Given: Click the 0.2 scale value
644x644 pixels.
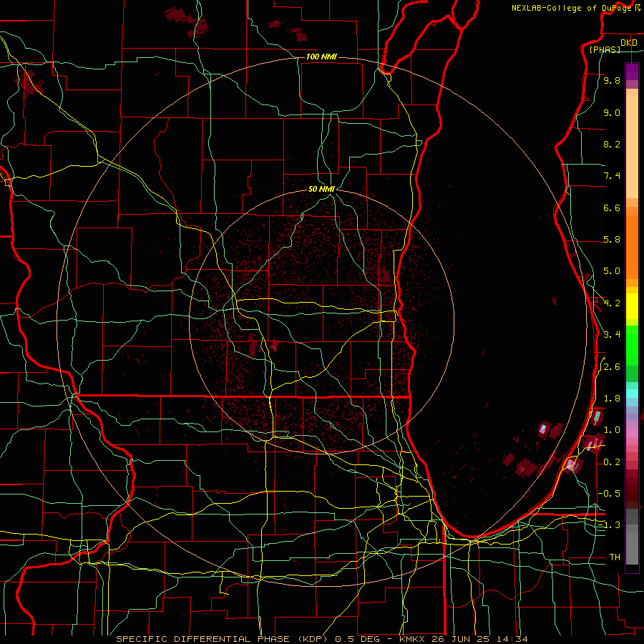Looking at the screenshot, I should pos(612,462).
